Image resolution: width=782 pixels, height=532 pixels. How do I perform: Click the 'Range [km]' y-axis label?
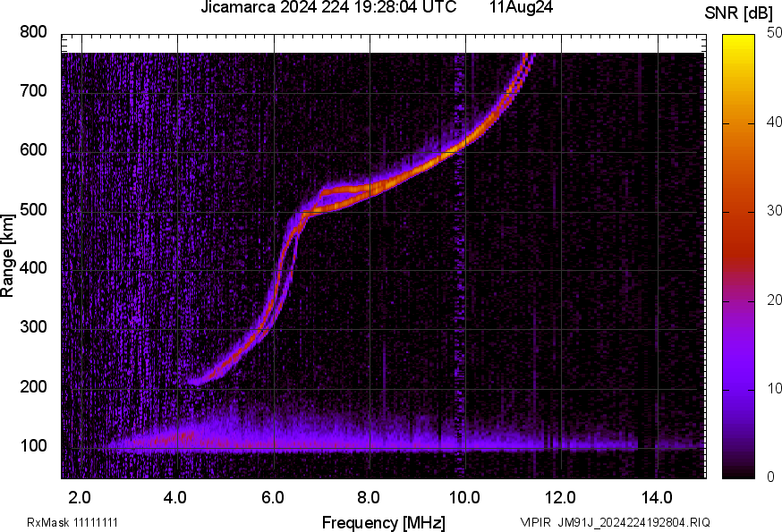click(x=7, y=256)
